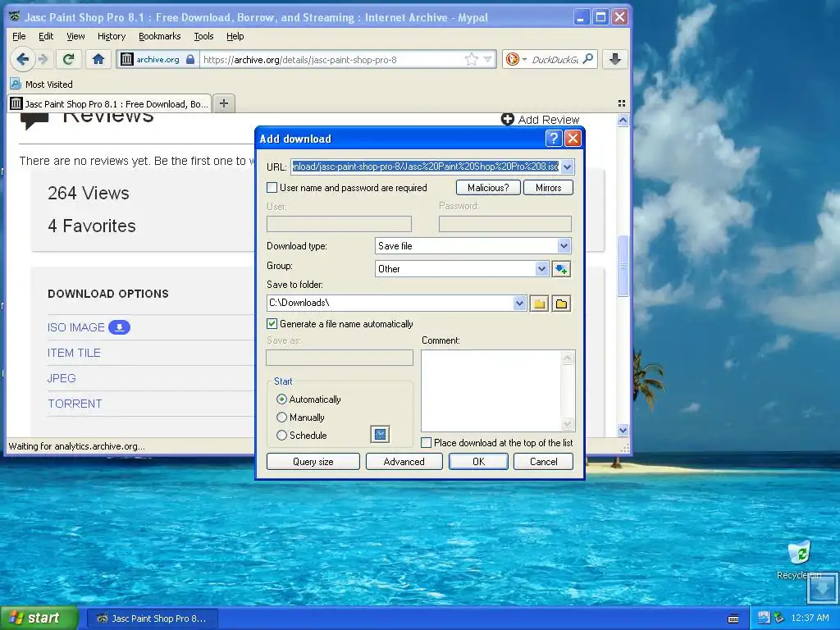Open the Download type combo box
The width and height of the screenshot is (840, 630).
[x=473, y=246]
